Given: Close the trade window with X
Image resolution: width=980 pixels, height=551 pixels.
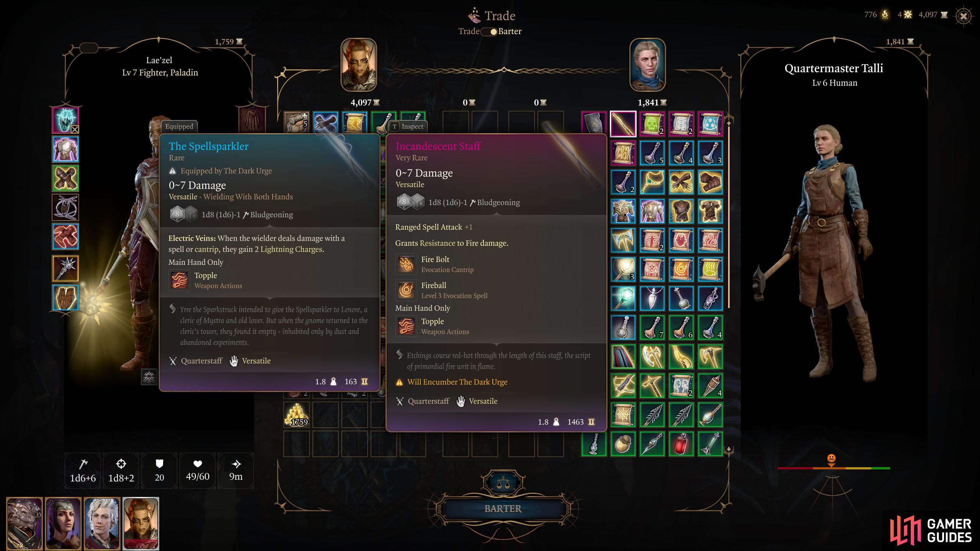Looking at the screenshot, I should pos(964,16).
